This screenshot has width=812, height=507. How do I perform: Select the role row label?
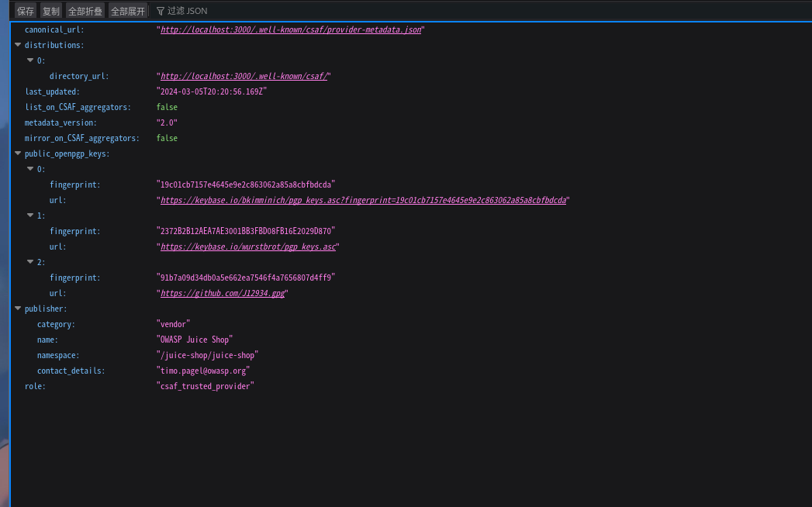pos(35,386)
